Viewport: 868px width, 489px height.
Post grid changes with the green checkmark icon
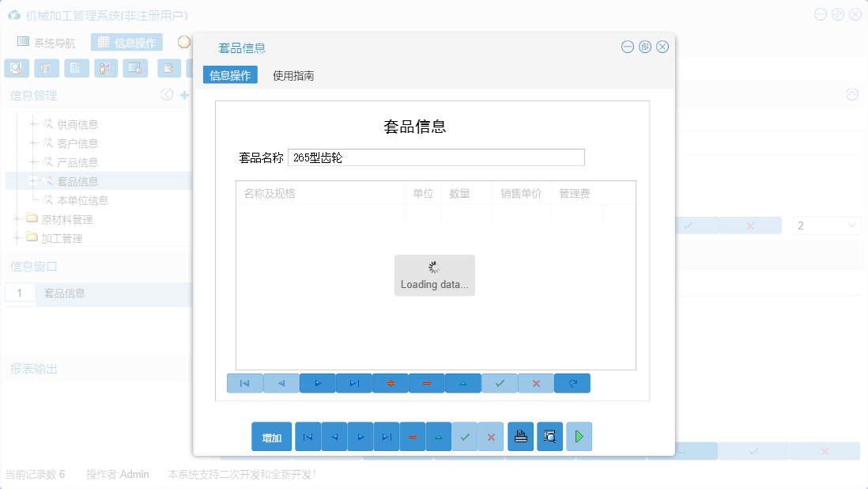click(499, 383)
